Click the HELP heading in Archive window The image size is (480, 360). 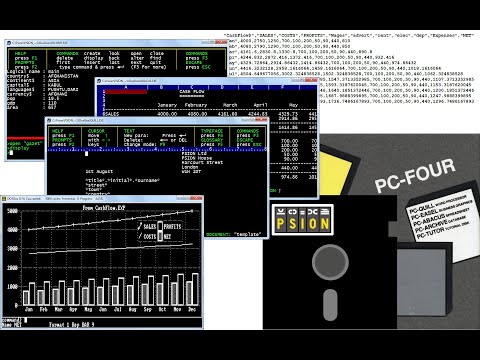pos(20,53)
